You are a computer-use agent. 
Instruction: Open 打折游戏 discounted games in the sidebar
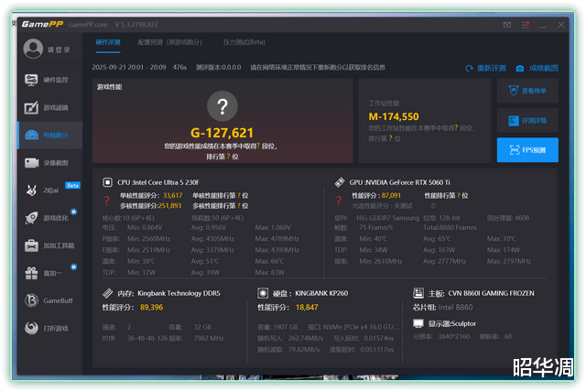[x=49, y=328]
